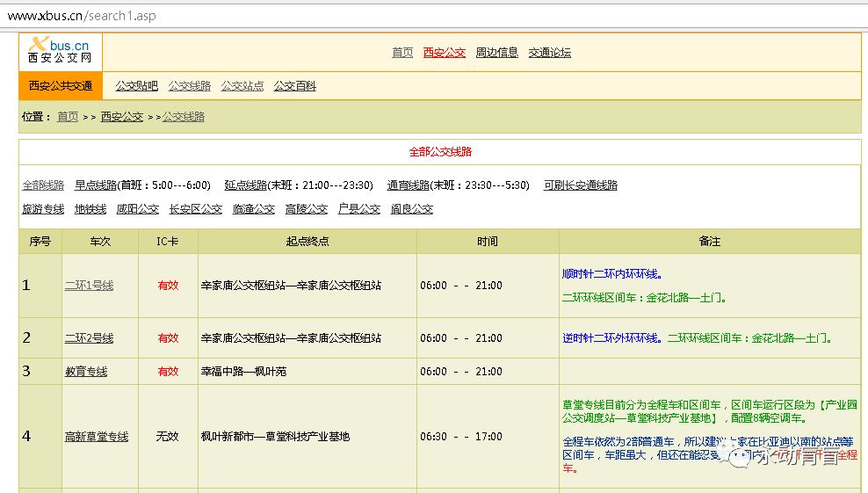Go to 西安公交 in the breadcrumb
The width and height of the screenshot is (868, 493).
click(122, 117)
